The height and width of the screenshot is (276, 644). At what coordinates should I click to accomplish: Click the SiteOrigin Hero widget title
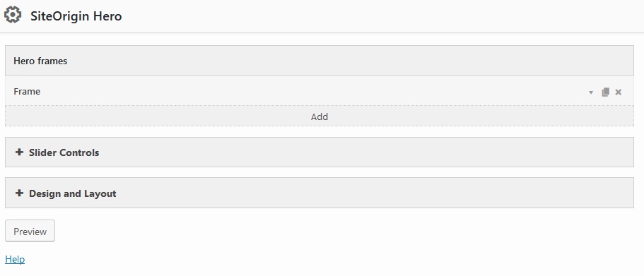76,16
